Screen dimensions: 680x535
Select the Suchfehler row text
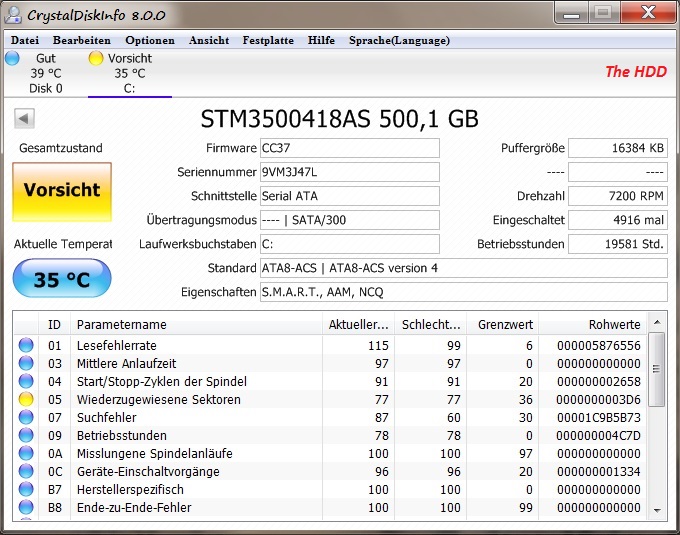pyautogui.click(x=107, y=418)
